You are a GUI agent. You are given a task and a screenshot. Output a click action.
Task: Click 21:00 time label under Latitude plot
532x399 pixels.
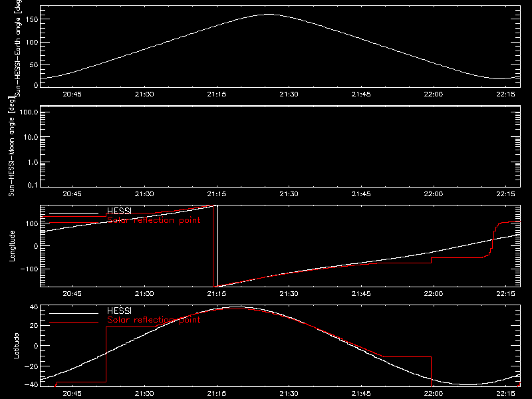pyautogui.click(x=144, y=394)
